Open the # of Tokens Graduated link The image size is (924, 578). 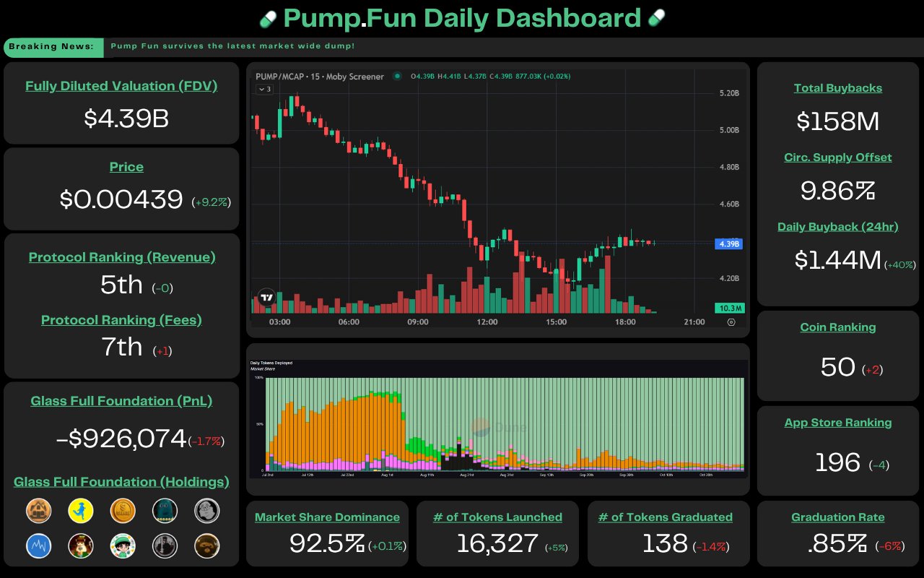(x=666, y=517)
